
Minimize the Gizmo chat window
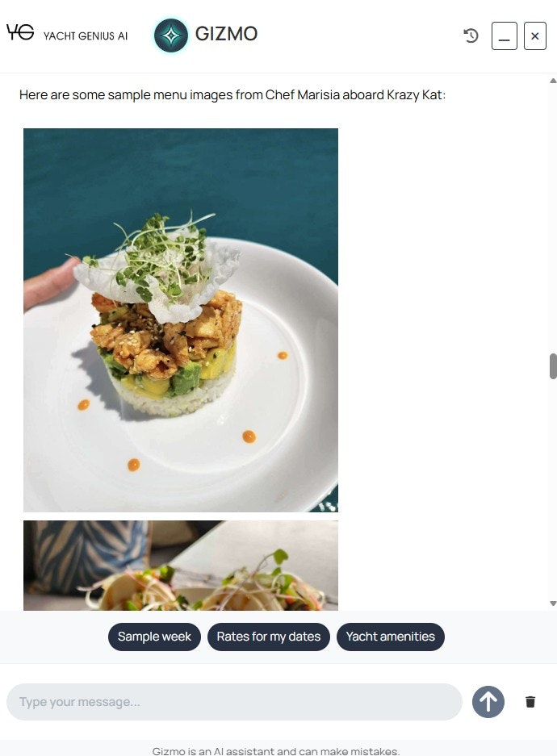504,36
